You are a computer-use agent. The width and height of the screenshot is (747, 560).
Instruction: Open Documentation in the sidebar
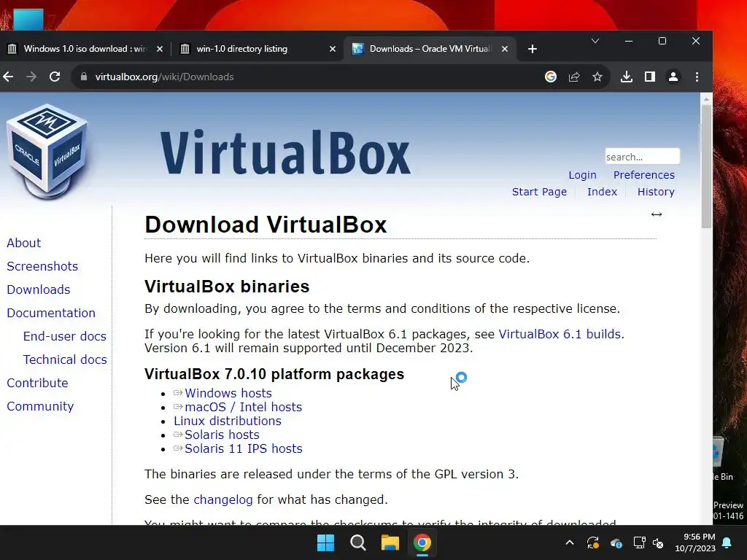click(51, 313)
